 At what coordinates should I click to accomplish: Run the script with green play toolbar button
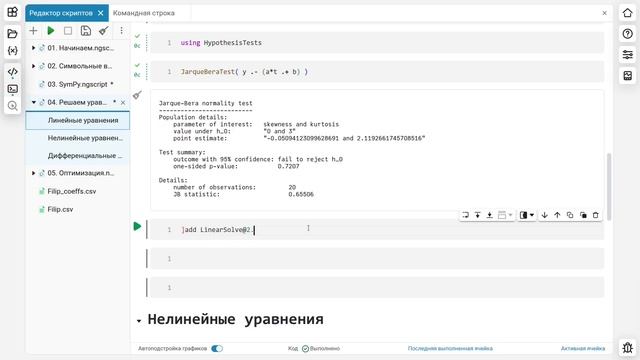[x=51, y=31]
